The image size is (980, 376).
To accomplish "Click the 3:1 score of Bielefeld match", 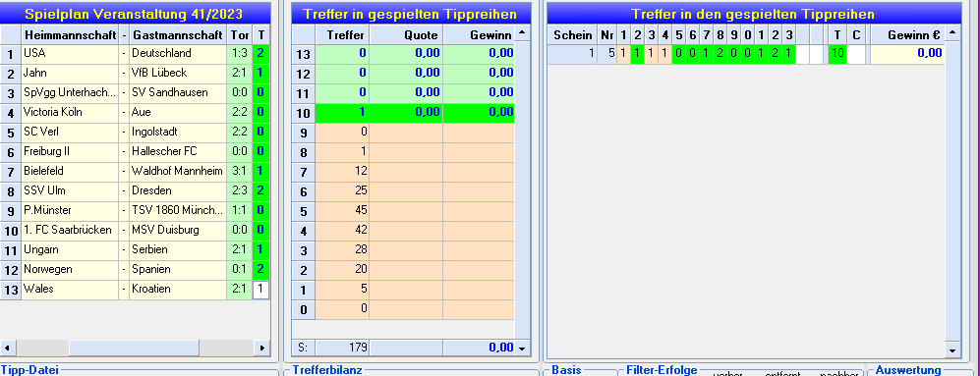I will tap(240, 171).
